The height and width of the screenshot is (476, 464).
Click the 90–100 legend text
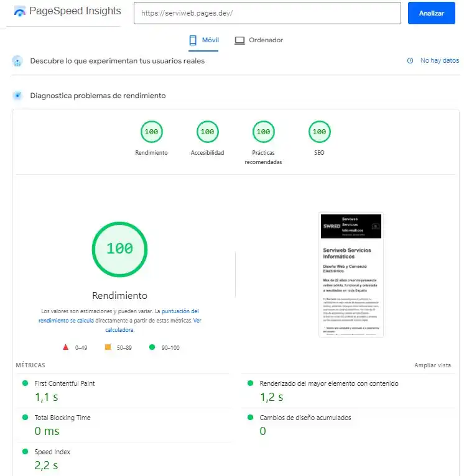(170, 347)
